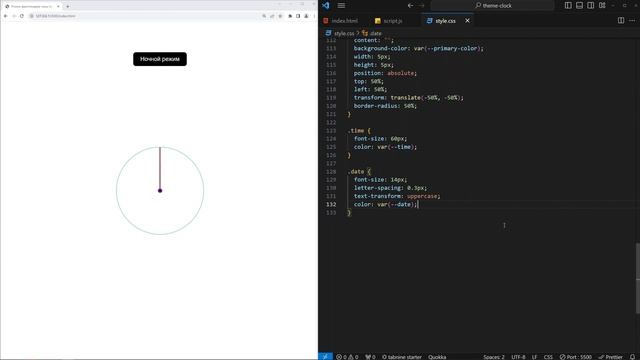The image size is (640, 360).
Task: Click the browser zoom magnifier icon
Action: 264,16
